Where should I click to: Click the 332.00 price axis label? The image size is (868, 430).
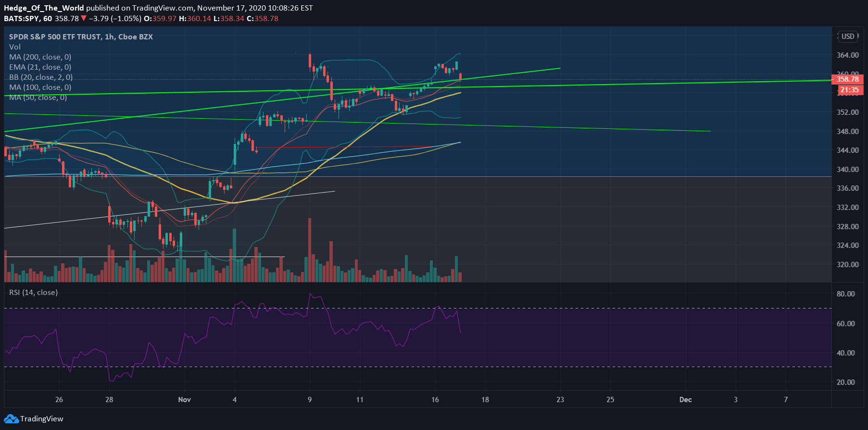click(x=848, y=208)
